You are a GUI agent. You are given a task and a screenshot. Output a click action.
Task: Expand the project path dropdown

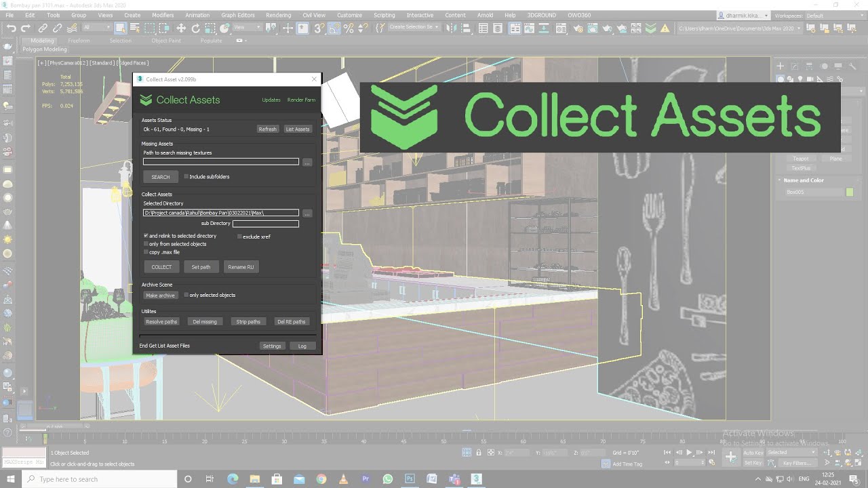(x=799, y=28)
